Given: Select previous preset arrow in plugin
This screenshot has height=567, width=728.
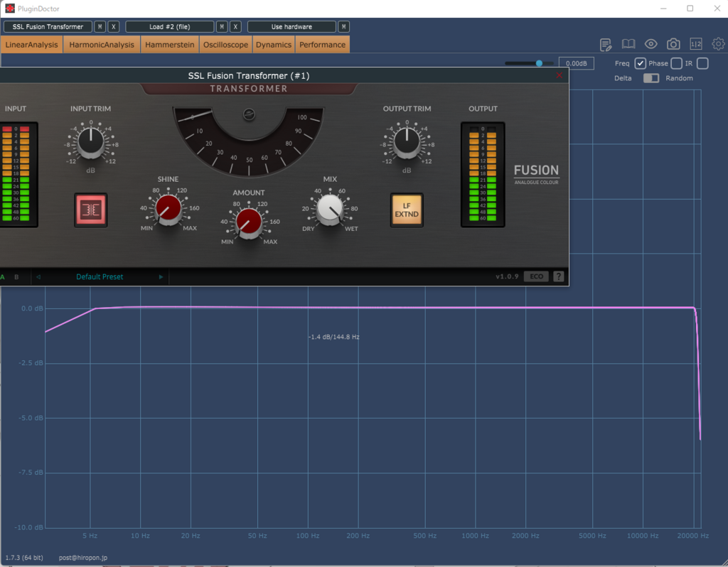Looking at the screenshot, I should pyautogui.click(x=38, y=277).
